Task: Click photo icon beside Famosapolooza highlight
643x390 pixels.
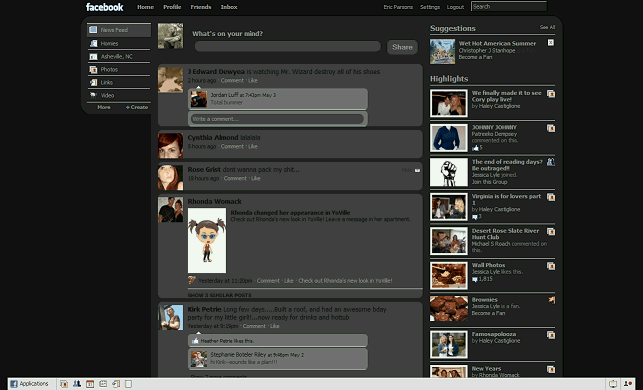Action: 551,335
